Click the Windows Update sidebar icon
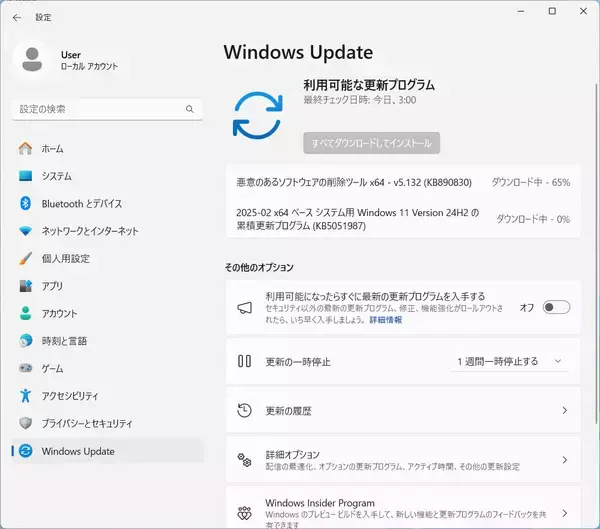This screenshot has height=529, width=600. click(26, 451)
